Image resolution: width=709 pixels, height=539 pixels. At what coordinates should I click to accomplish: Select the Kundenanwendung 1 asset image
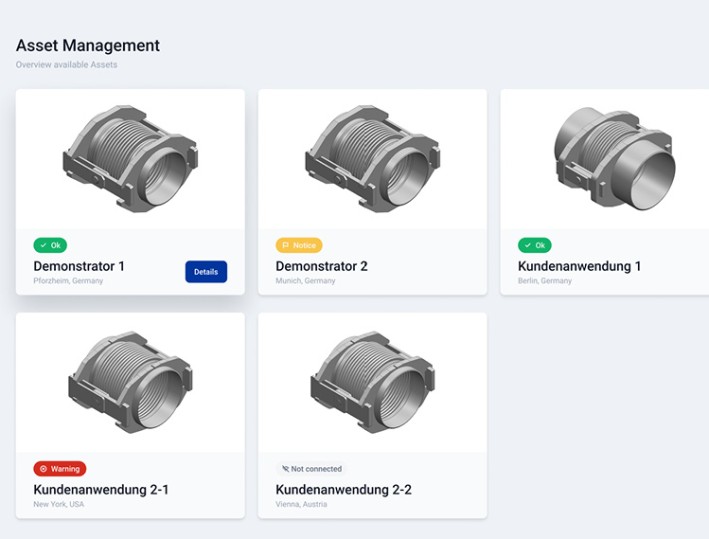614,160
